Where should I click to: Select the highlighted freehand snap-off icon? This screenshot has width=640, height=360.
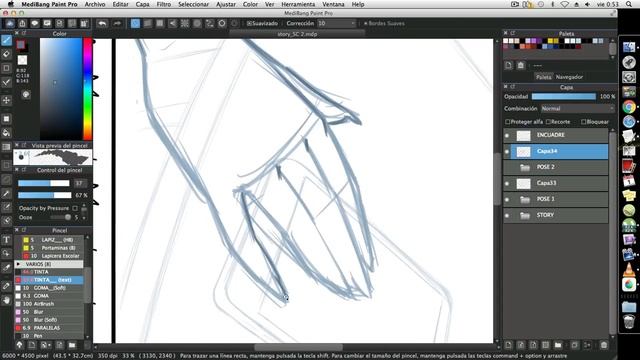coord(135,23)
